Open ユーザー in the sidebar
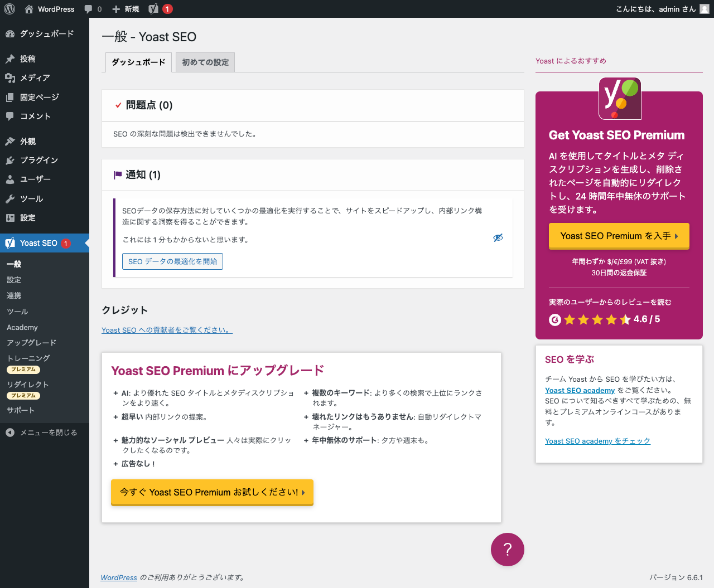This screenshot has width=714, height=588. pyautogui.click(x=45, y=179)
